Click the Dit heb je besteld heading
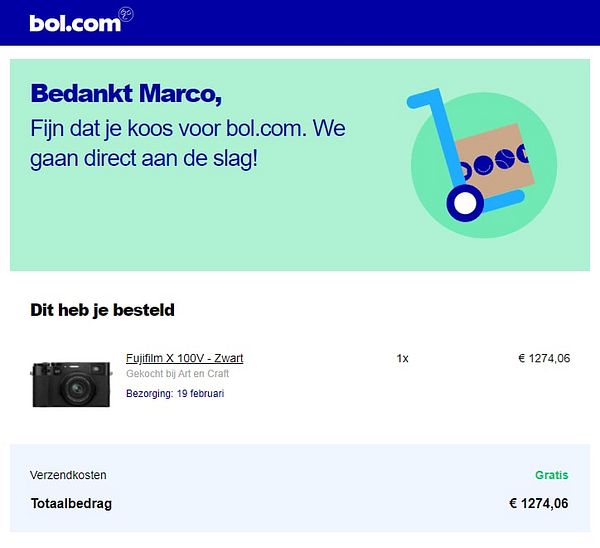Viewport: 600px width, 548px height. pos(102,310)
